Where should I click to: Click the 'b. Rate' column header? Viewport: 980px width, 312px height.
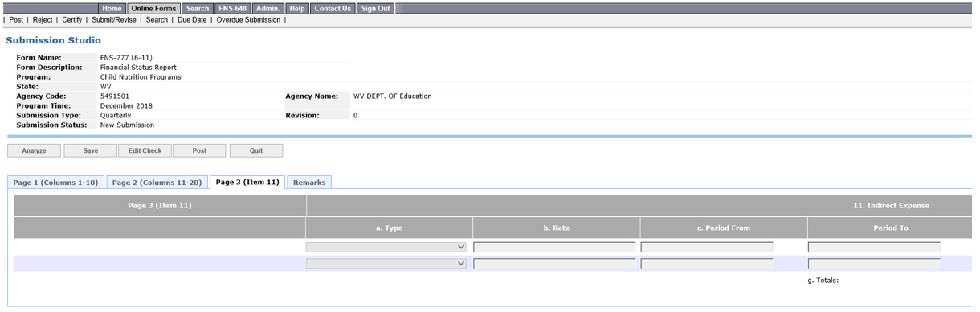557,228
